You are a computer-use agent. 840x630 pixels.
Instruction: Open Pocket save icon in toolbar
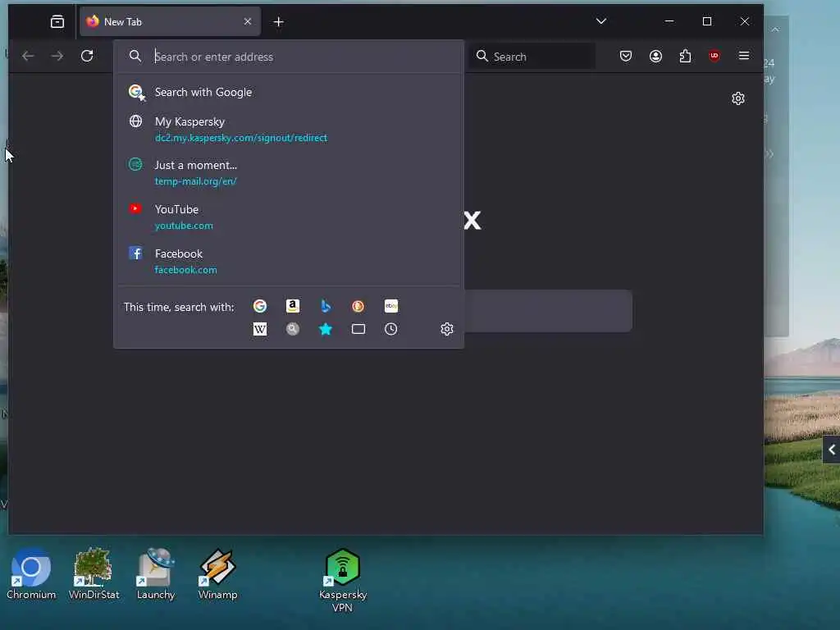pyautogui.click(x=626, y=57)
